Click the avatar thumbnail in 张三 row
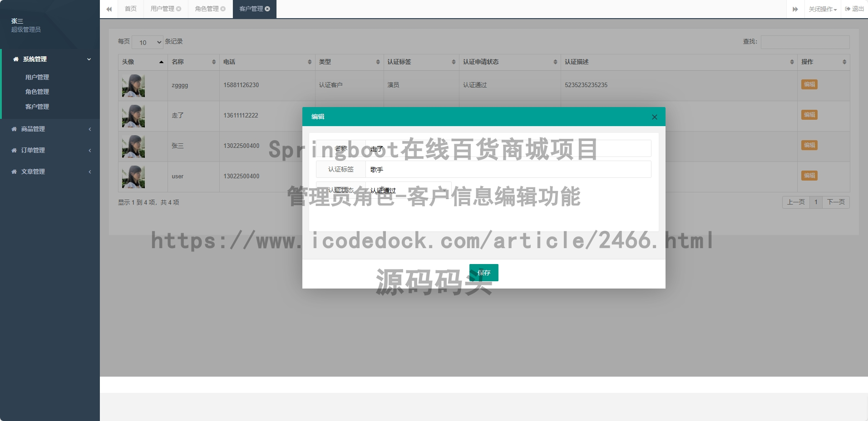Screen dimensions: 868x421 (133, 147)
